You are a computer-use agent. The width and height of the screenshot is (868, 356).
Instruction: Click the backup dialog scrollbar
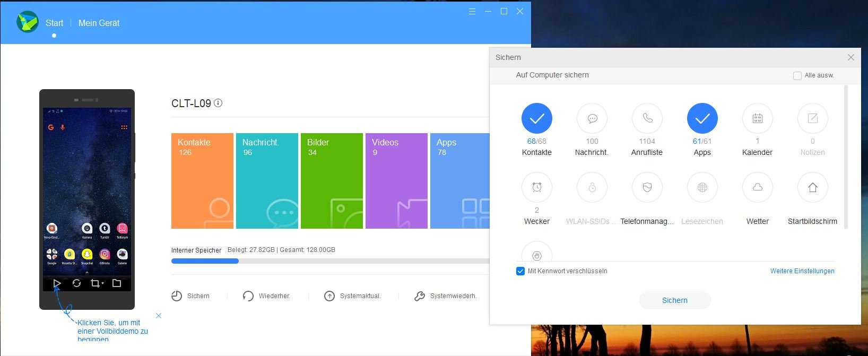pos(846,157)
